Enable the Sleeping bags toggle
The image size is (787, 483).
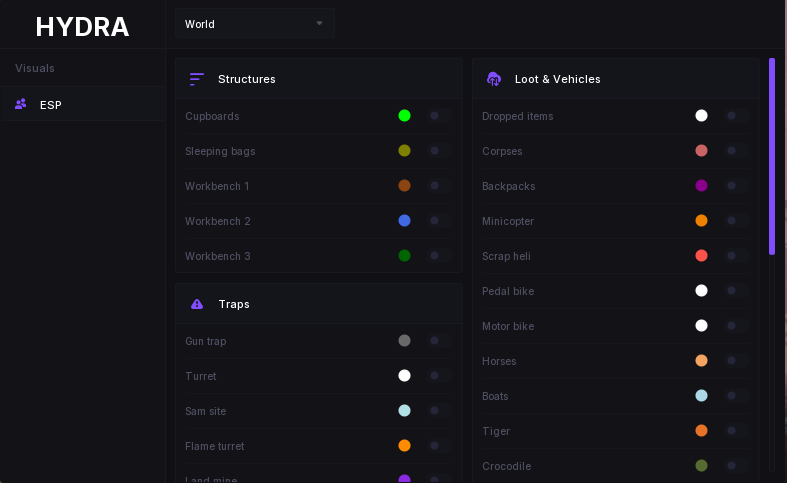click(439, 151)
